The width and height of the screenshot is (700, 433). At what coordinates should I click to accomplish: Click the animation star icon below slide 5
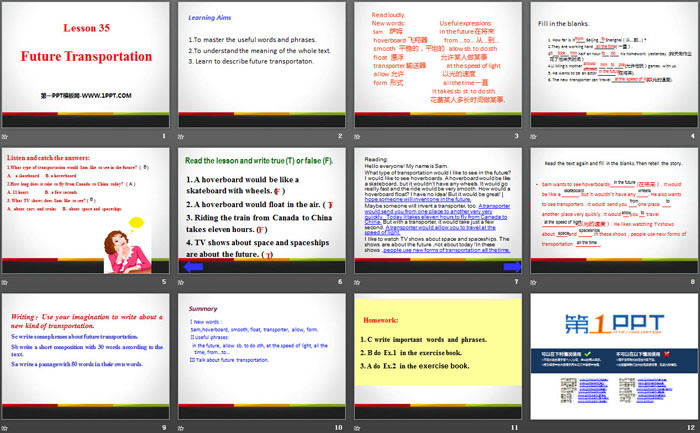[6, 283]
